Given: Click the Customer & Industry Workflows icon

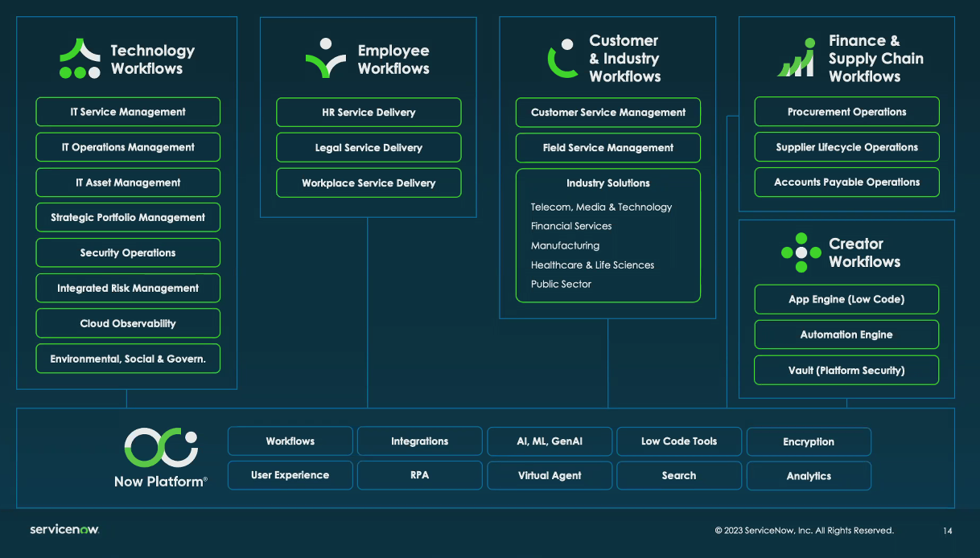Looking at the screenshot, I should point(564,56).
